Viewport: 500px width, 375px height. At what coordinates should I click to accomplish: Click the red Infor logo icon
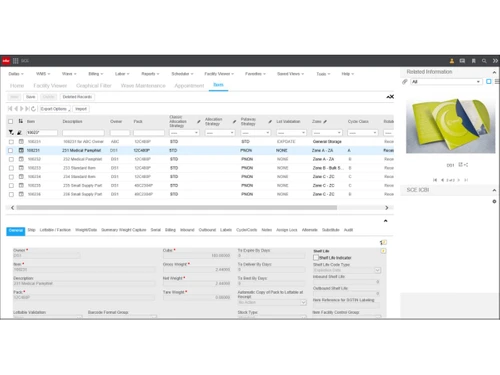[6, 61]
